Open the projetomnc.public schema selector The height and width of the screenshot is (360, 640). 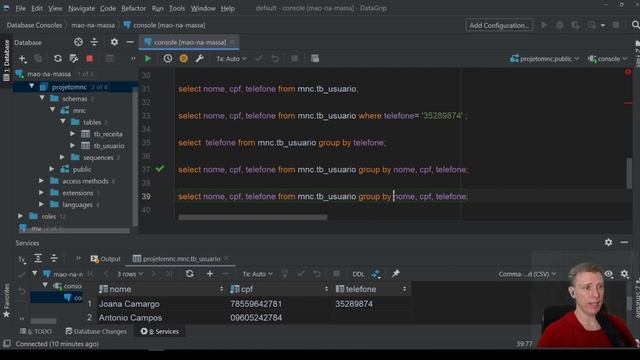544,59
